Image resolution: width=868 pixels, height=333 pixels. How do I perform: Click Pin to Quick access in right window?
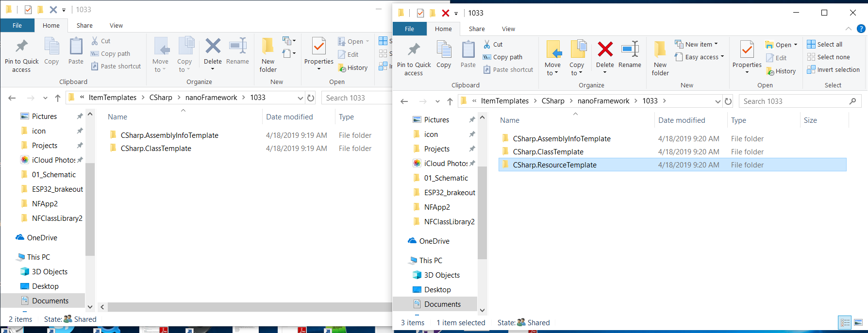coord(414,59)
